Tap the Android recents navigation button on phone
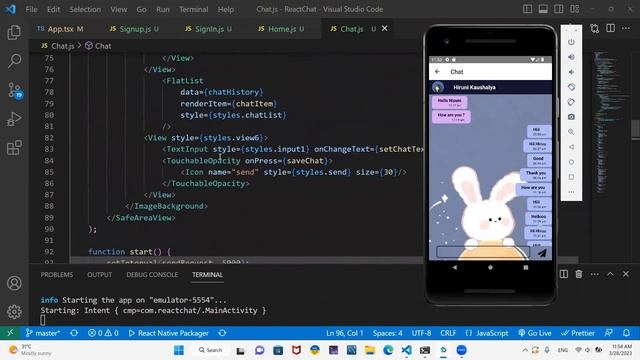The height and width of the screenshot is (360, 640). point(526,267)
